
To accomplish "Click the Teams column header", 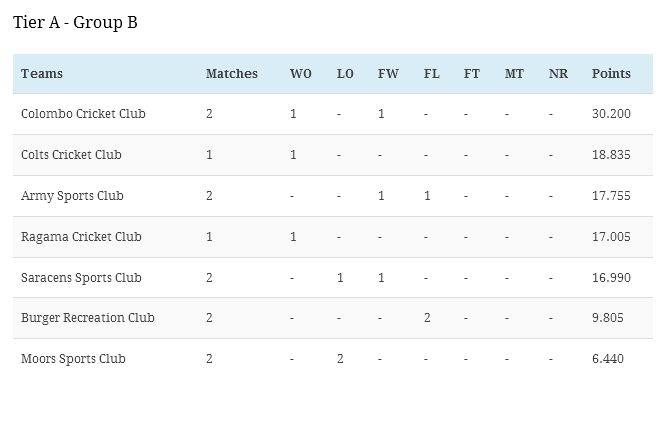I will pyautogui.click(x=42, y=74).
